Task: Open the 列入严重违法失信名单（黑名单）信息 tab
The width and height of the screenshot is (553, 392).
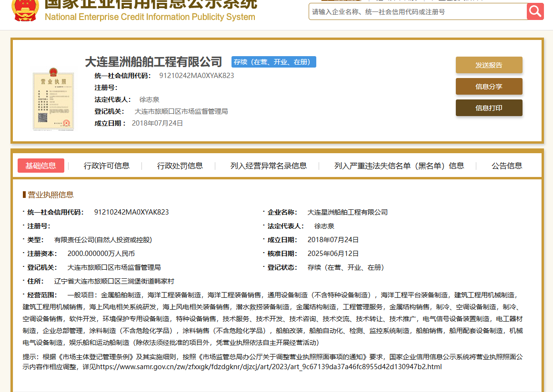Action: 399,166
